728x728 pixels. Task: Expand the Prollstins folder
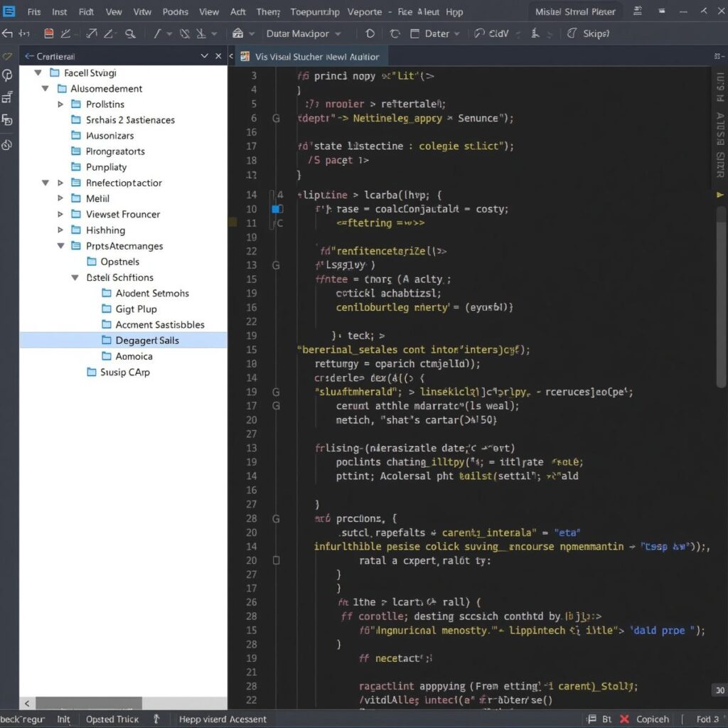(60, 105)
